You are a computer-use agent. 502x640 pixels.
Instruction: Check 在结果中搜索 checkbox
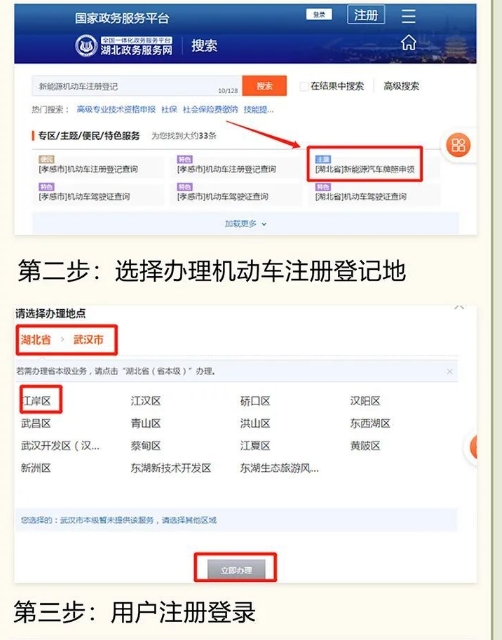[x=304, y=86]
